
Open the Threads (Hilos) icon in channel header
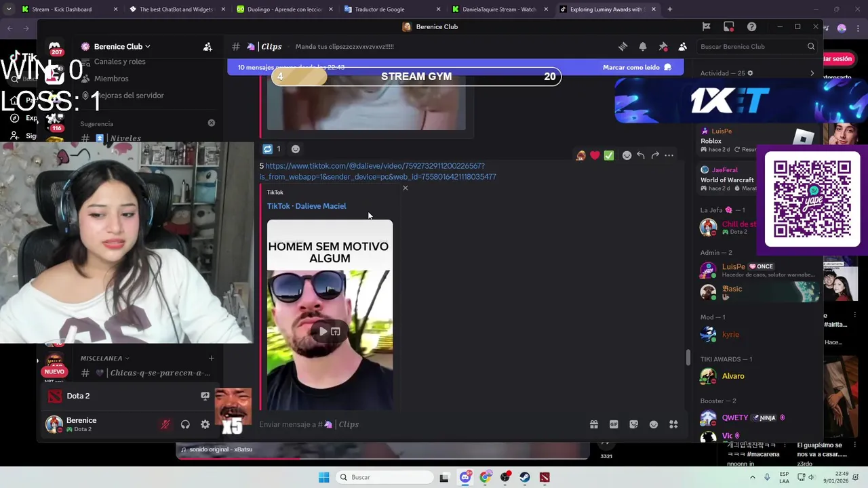[623, 47]
